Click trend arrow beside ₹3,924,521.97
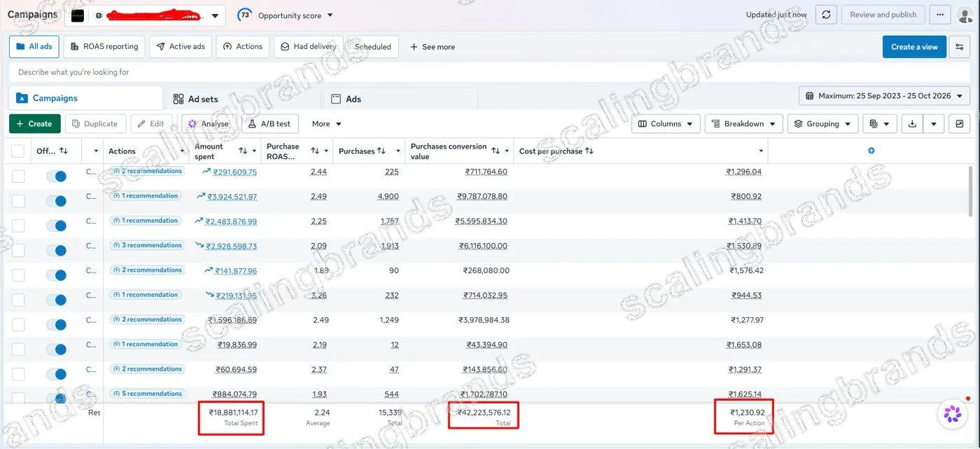 pos(202,196)
